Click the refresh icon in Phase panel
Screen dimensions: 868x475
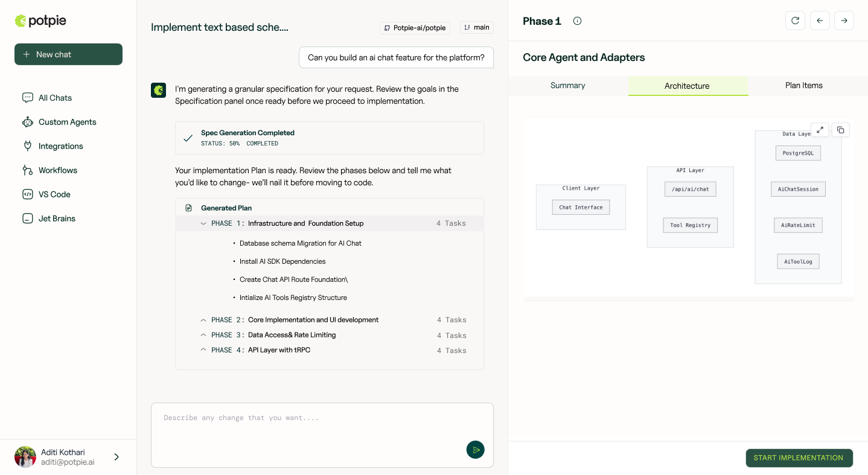795,21
